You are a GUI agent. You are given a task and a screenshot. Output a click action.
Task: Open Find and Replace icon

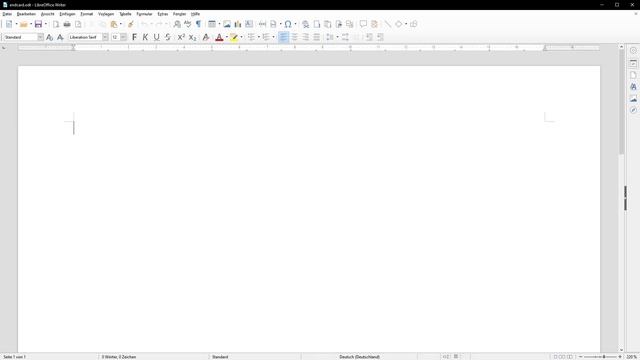click(177, 24)
